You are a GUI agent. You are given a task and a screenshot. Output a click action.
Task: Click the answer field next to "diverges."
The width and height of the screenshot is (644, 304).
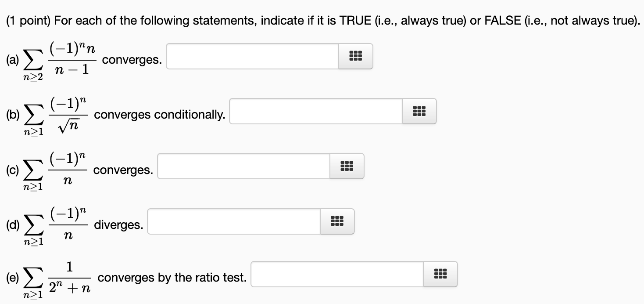coord(233,221)
